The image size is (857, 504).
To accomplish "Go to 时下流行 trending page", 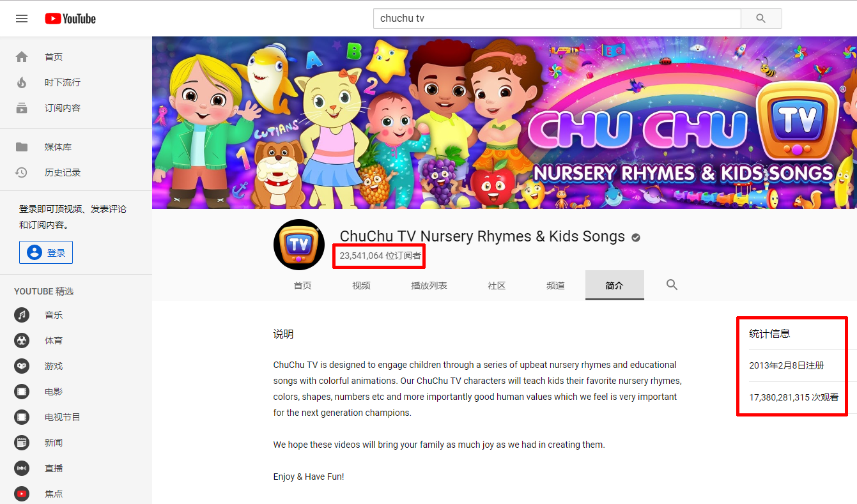I will 62,82.
